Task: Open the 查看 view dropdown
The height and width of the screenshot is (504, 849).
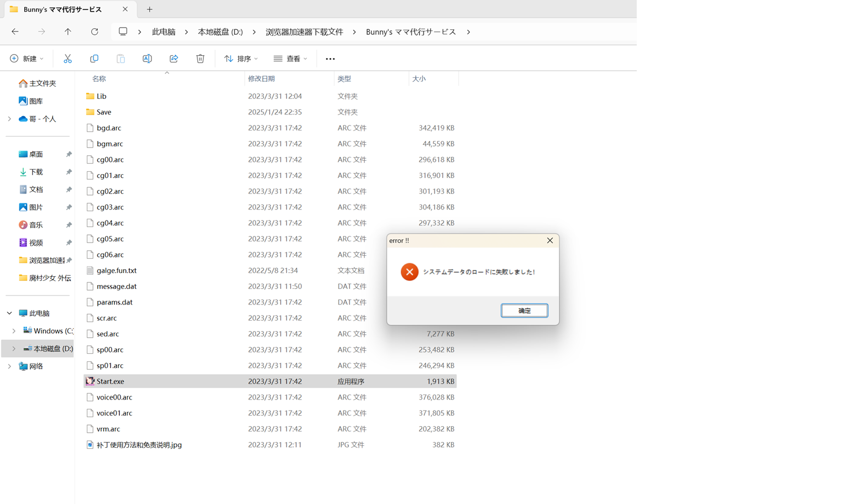Action: point(290,59)
